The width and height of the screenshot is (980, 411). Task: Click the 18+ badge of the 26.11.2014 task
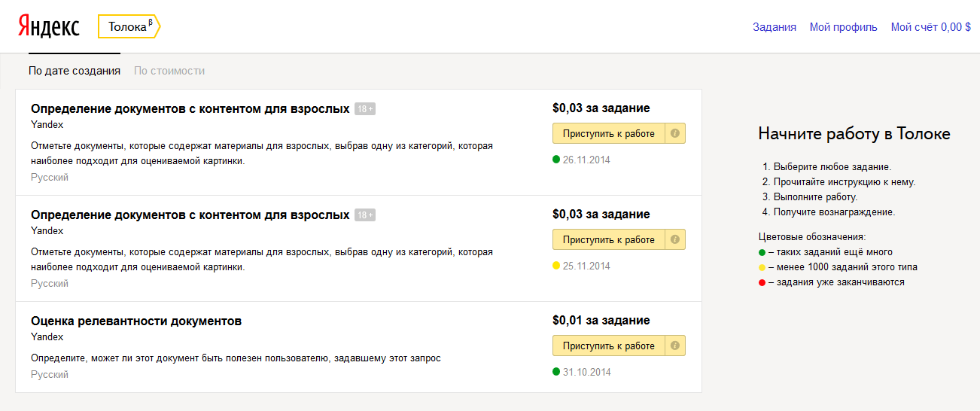point(365,109)
